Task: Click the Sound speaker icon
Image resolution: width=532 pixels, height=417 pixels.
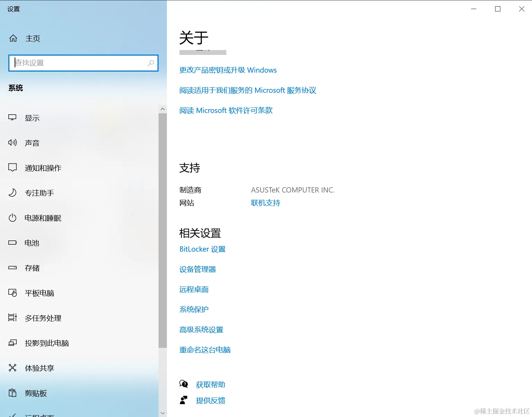Action: [13, 142]
